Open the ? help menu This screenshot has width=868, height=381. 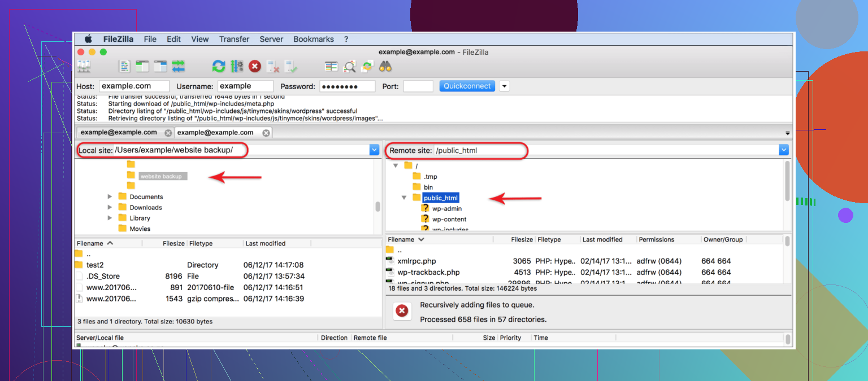click(346, 40)
